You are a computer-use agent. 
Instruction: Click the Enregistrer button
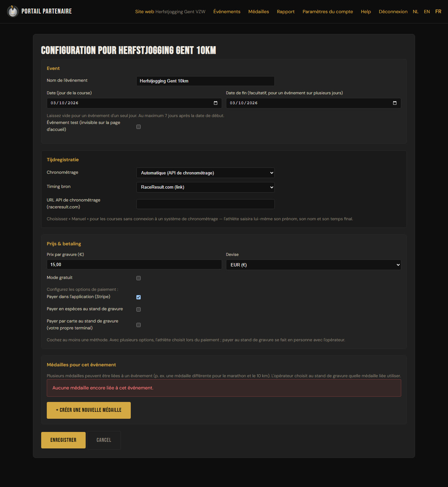[x=63, y=440]
